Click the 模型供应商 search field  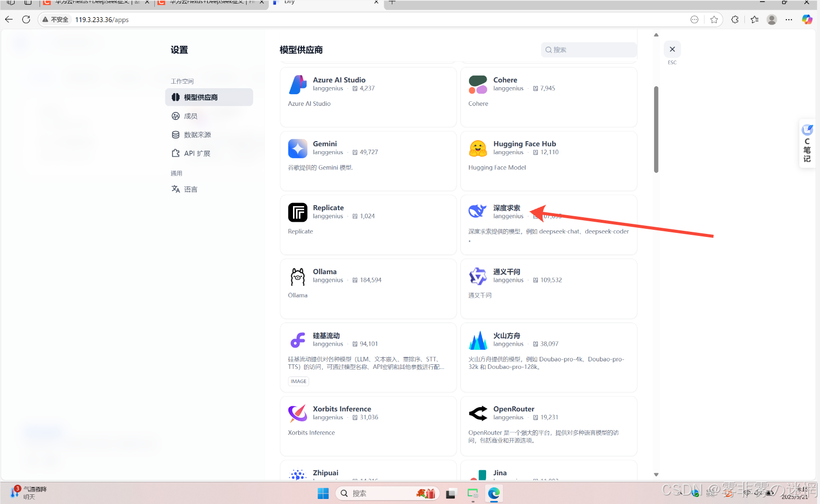point(589,50)
